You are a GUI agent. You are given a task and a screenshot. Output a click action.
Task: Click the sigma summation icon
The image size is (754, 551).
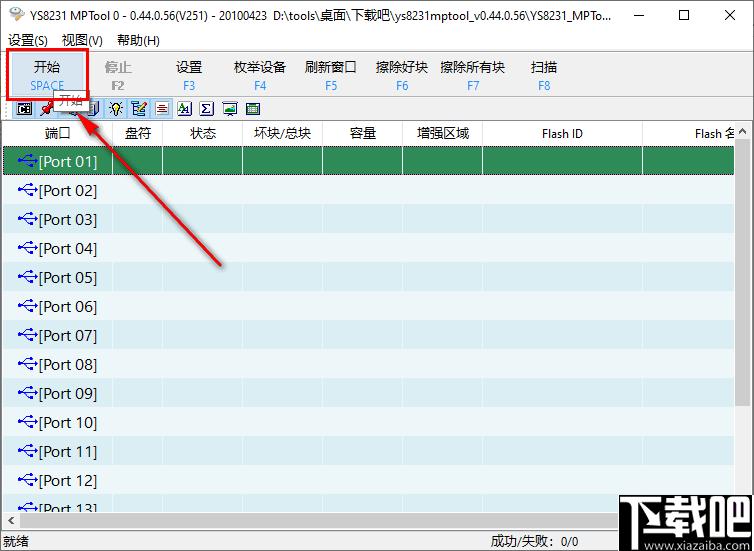207,109
